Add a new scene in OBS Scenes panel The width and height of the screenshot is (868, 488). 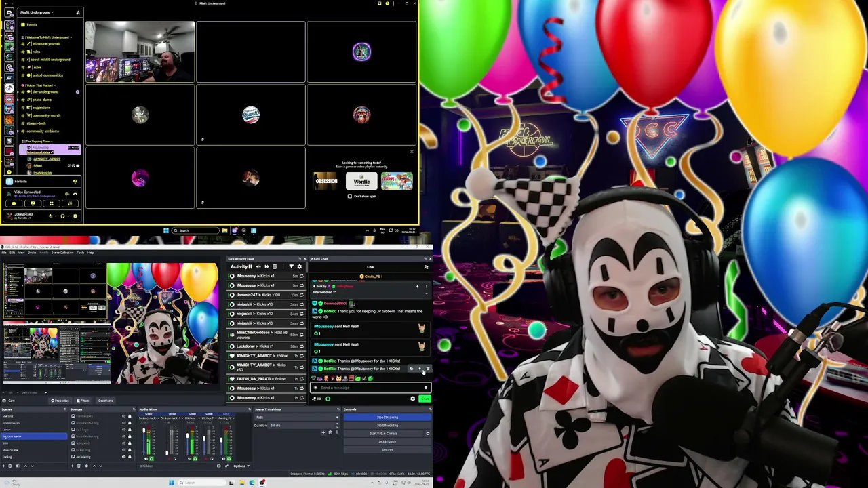(4, 466)
